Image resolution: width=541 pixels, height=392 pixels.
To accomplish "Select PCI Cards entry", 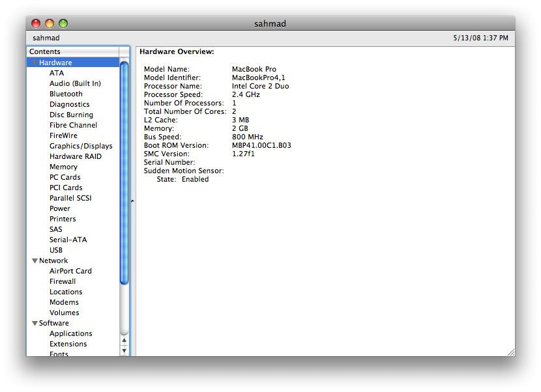I will (66, 188).
